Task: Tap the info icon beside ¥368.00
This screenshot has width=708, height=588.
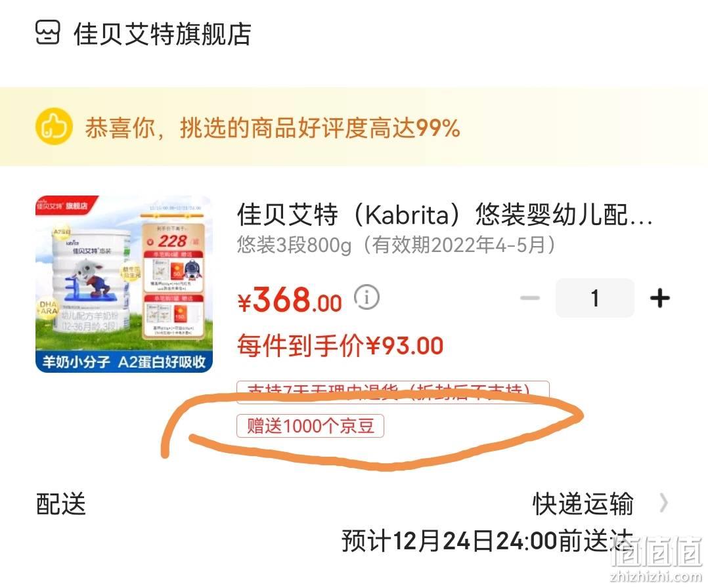Action: pos(366,297)
